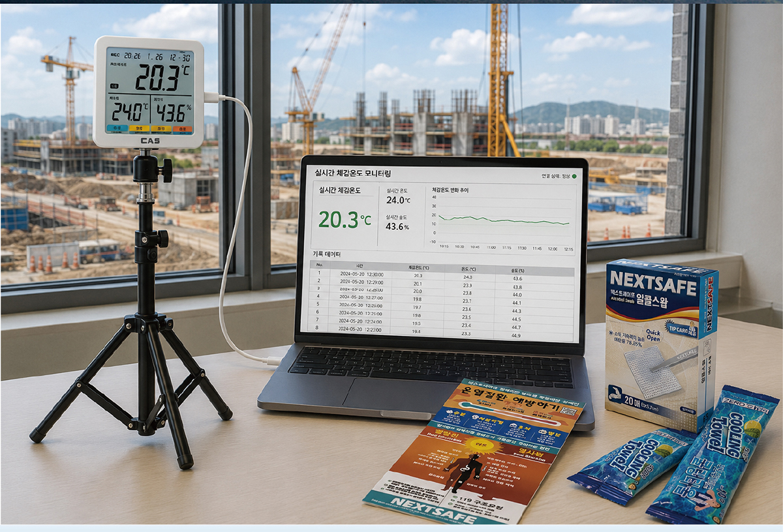This screenshot has width=783, height=532.
Task: Click the orange level indicator on CAS meter
Action: pyautogui.click(x=182, y=128)
